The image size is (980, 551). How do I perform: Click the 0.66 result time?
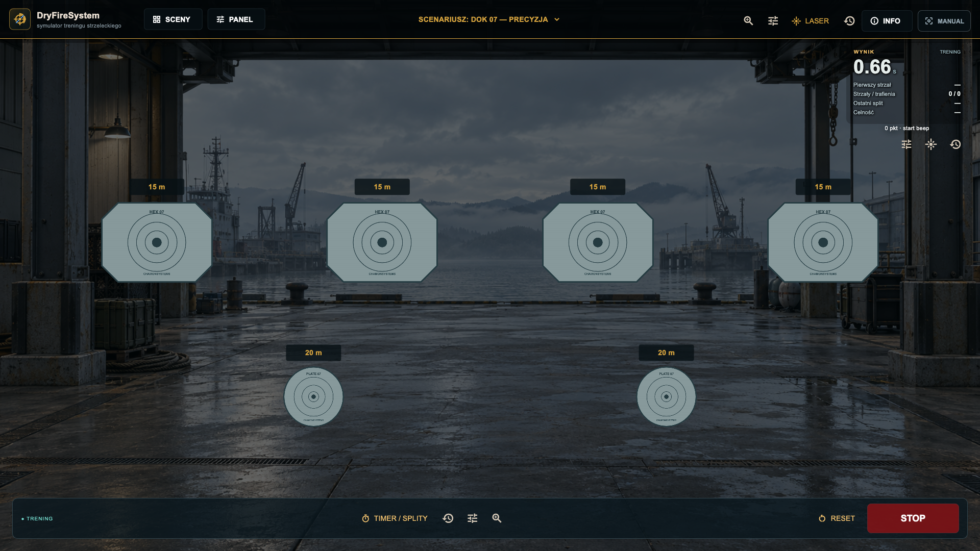(x=872, y=67)
